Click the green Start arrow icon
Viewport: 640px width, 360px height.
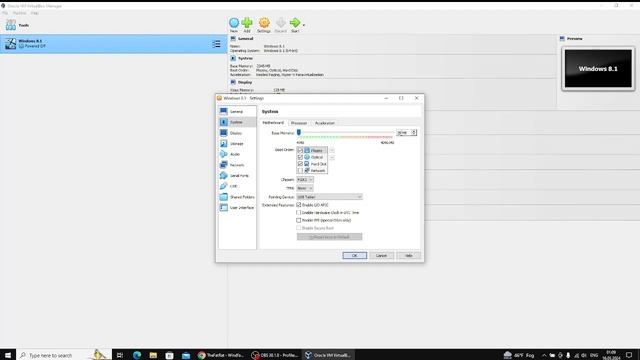(295, 23)
